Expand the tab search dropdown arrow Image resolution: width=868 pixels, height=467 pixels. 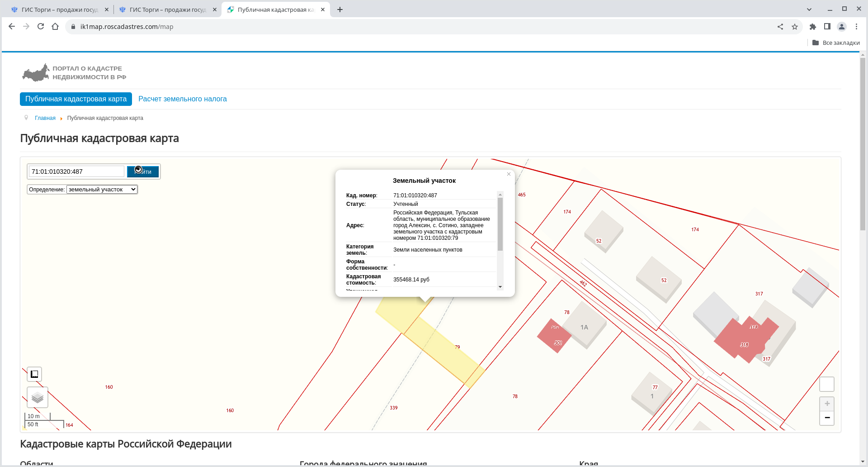point(809,9)
